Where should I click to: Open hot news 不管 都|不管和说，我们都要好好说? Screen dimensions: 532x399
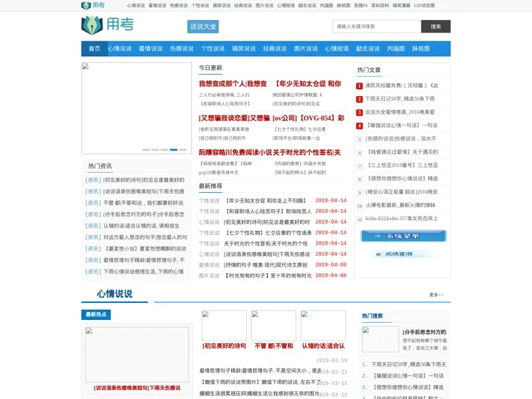point(143,203)
